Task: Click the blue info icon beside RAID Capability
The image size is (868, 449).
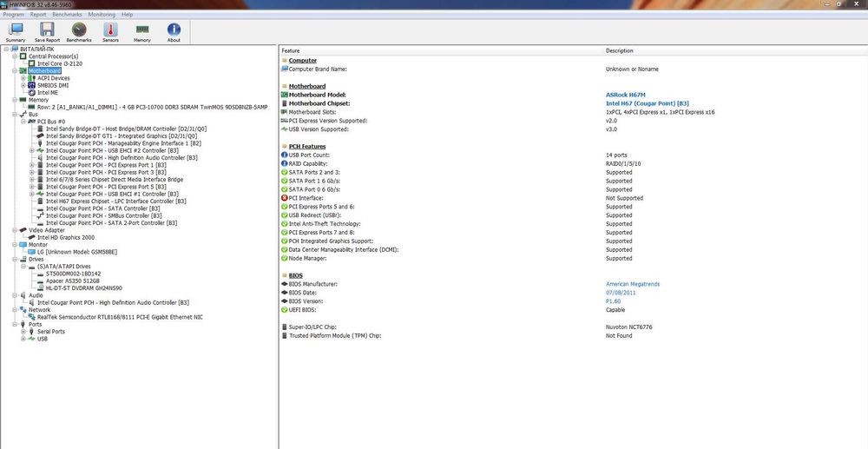Action: tap(285, 164)
